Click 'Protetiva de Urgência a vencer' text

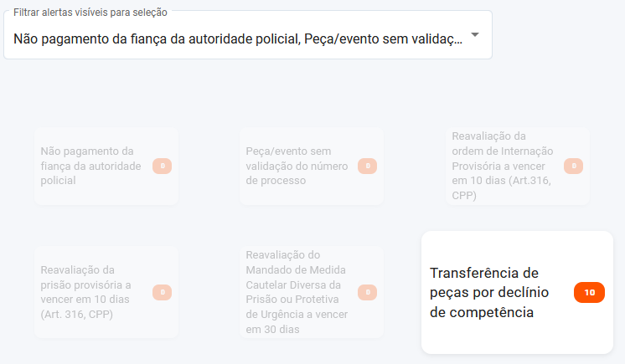click(297, 315)
